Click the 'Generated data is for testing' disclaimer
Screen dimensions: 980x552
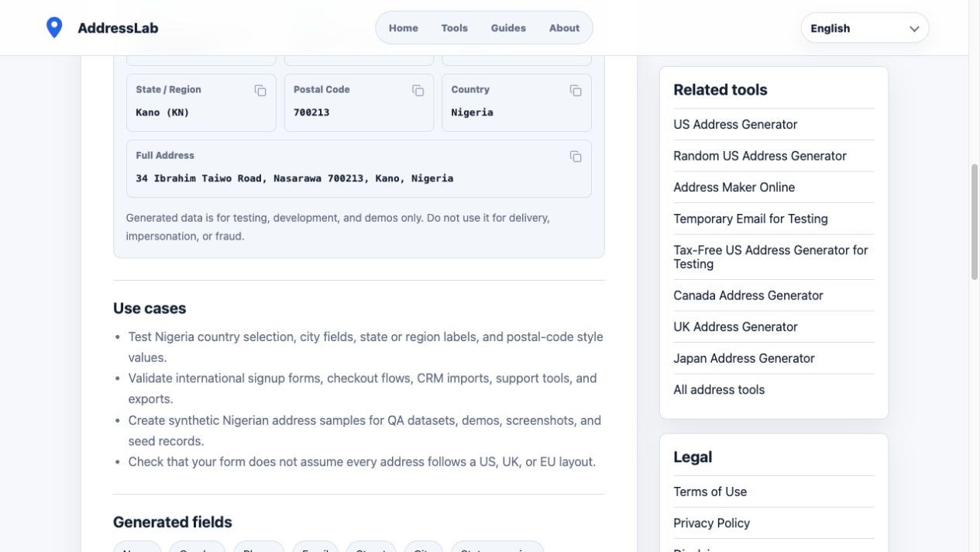pos(338,227)
